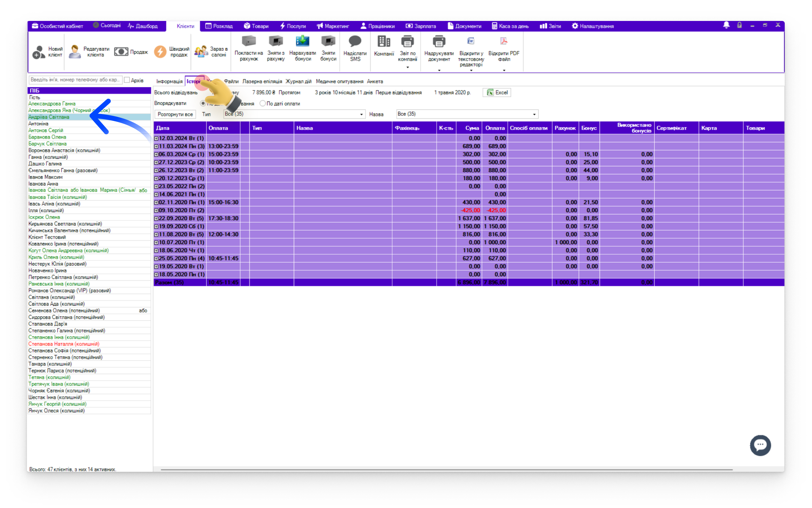The height and width of the screenshot is (508, 812).
Task: Open Послуги section
Action: coord(292,26)
